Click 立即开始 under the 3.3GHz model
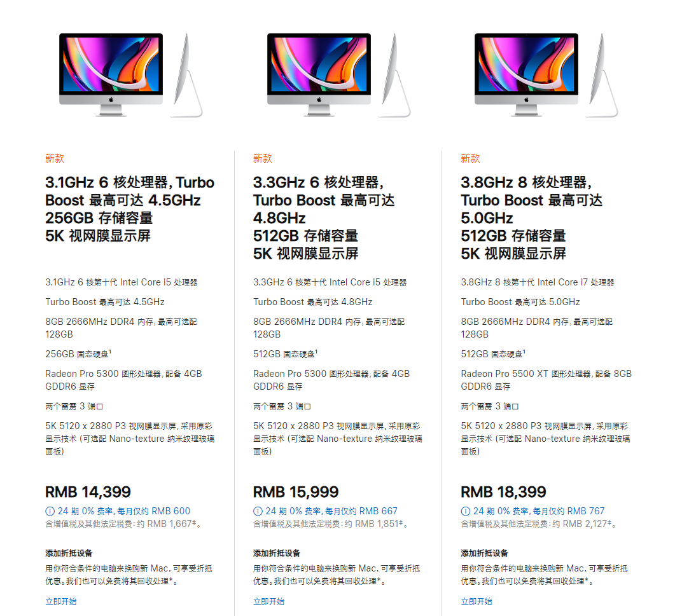The height and width of the screenshot is (616, 689). click(268, 601)
